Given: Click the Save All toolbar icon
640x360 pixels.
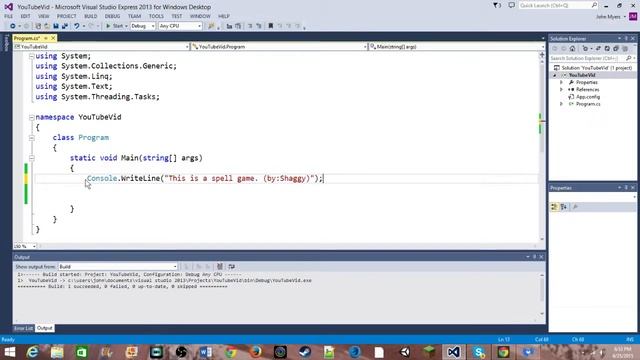Looking at the screenshot, I should point(64,26).
